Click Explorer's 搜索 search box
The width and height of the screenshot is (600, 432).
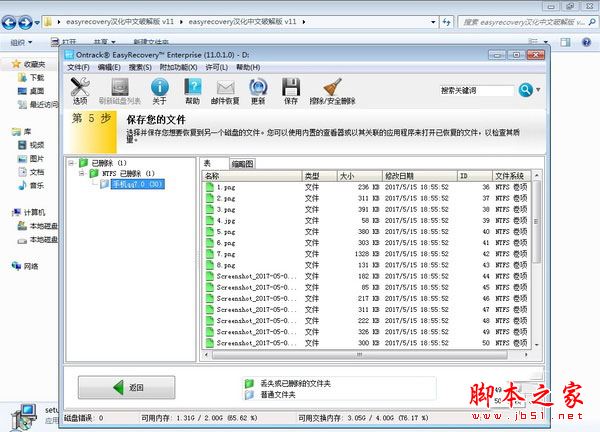[x=528, y=22]
